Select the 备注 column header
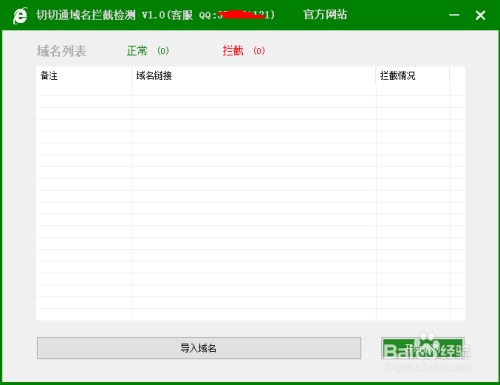Image resolution: width=500 pixels, height=385 pixels. (x=84, y=76)
